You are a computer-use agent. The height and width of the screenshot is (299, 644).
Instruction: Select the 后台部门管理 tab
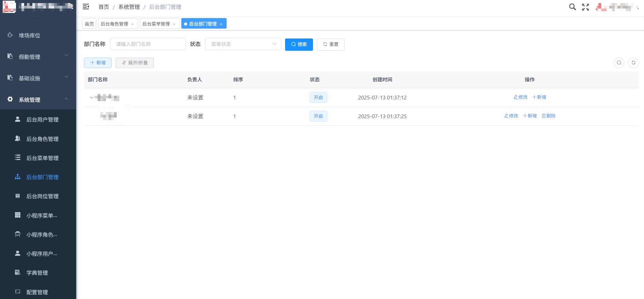pos(203,24)
